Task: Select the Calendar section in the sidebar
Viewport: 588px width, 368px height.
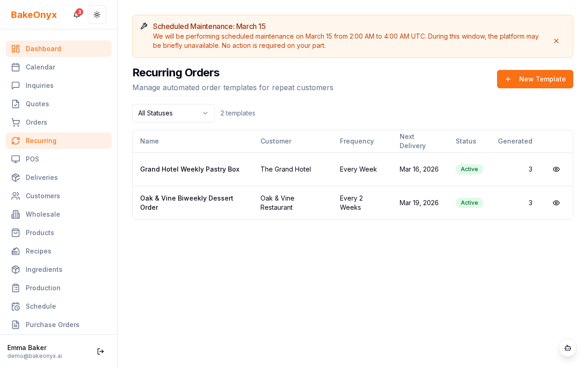Action: click(40, 67)
